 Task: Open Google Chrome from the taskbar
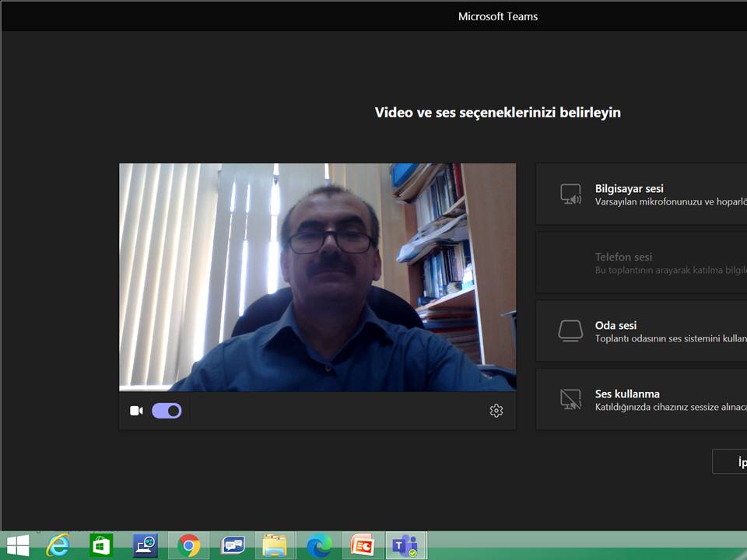click(x=188, y=545)
